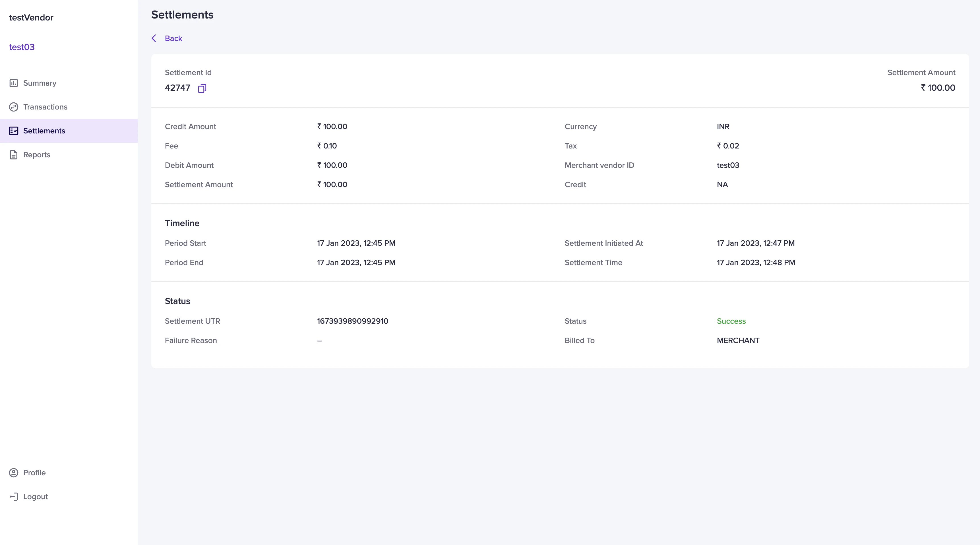The height and width of the screenshot is (545, 980).
Task: Open the Profile page
Action: 34,473
